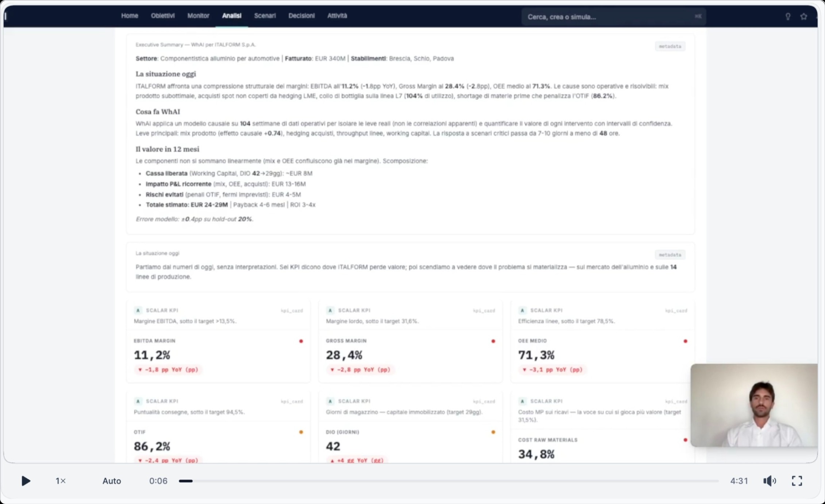Click the 86,2% OTIF value

[x=152, y=446]
